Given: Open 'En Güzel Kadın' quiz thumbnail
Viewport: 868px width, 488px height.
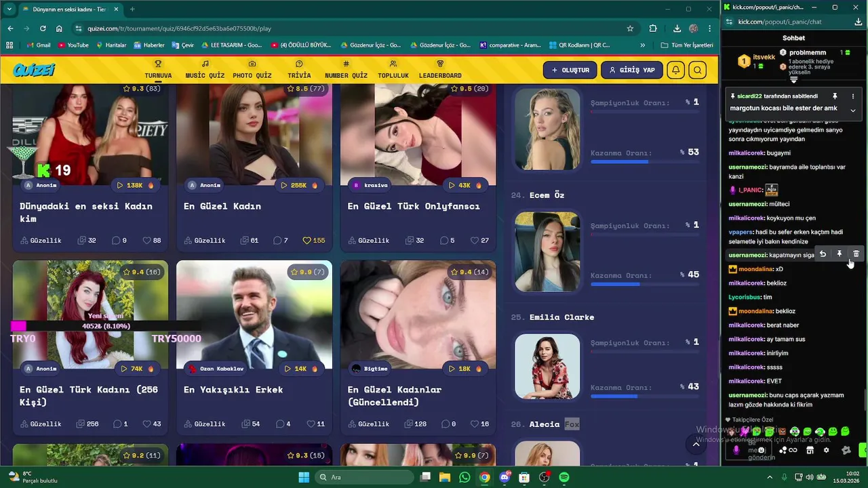Looking at the screenshot, I should [254, 134].
